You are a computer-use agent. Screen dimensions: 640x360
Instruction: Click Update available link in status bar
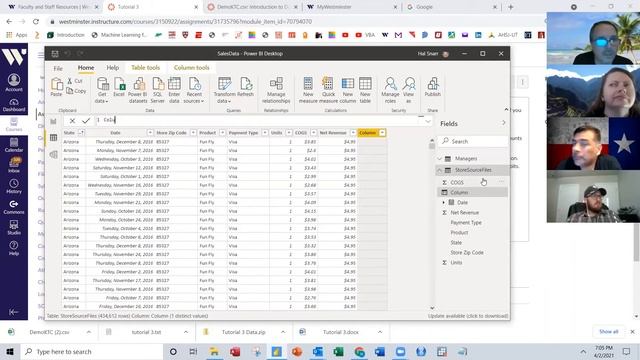click(468, 316)
